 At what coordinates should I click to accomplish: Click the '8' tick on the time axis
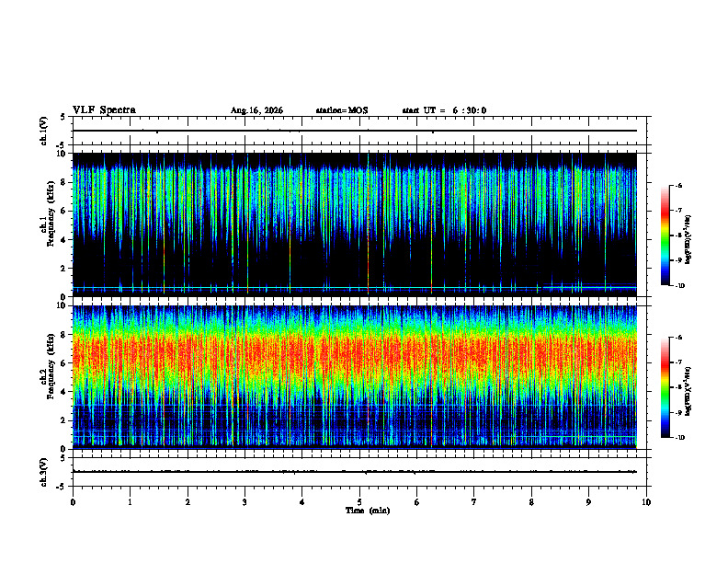pos(531,502)
